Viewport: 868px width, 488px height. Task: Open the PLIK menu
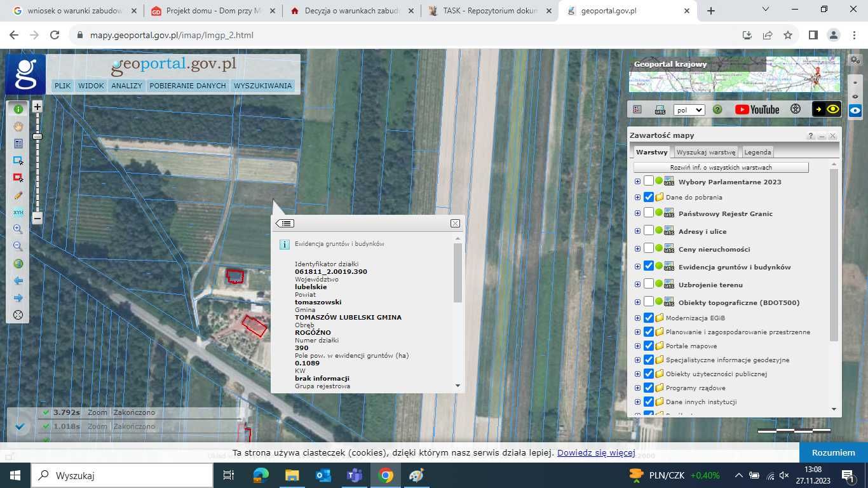pos(62,86)
